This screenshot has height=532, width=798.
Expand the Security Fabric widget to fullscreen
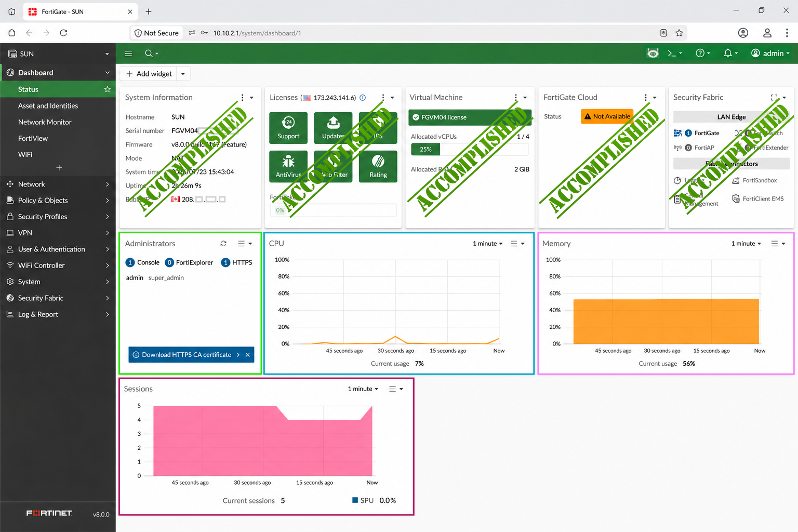[x=774, y=98]
